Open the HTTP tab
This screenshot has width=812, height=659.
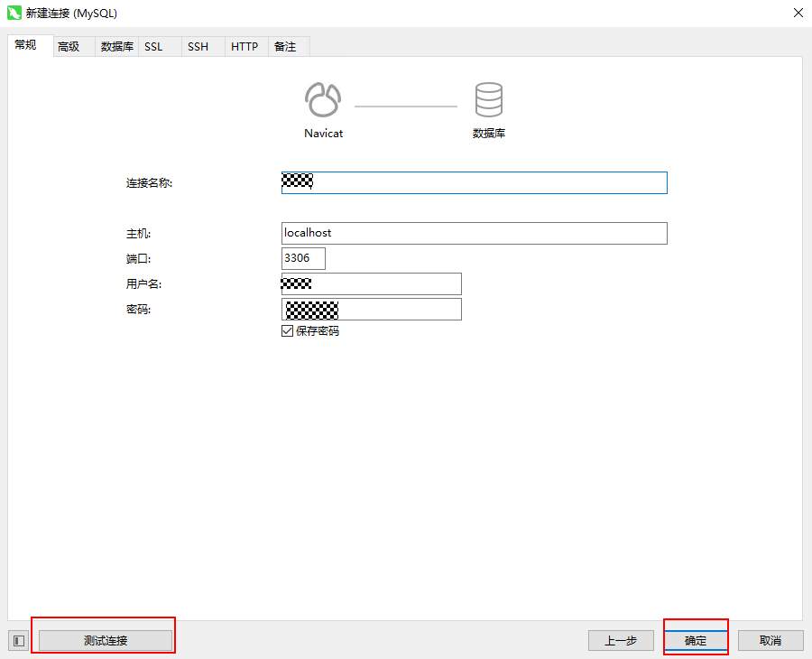(x=245, y=47)
